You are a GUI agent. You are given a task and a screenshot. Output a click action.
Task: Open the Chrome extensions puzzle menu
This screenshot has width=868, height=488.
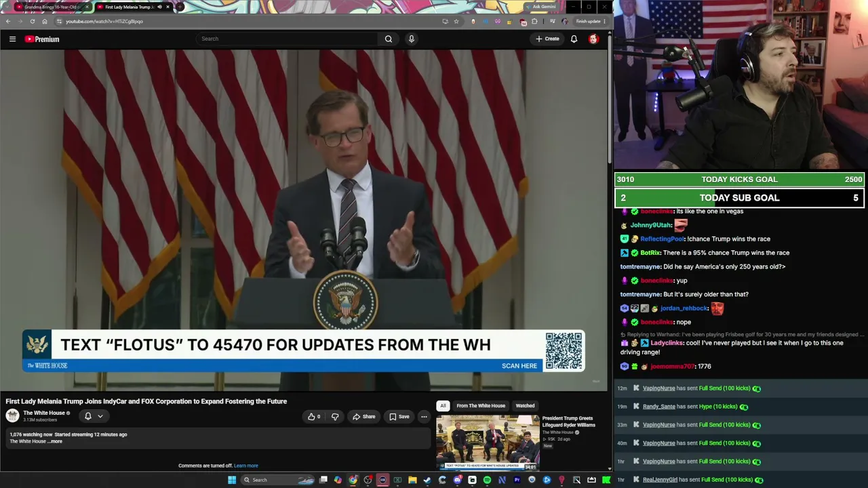pos(534,21)
